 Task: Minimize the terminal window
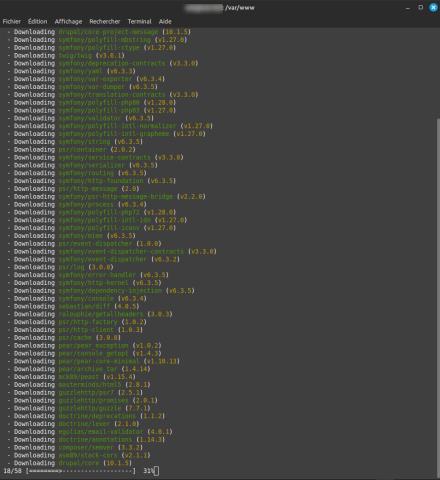tap(408, 8)
